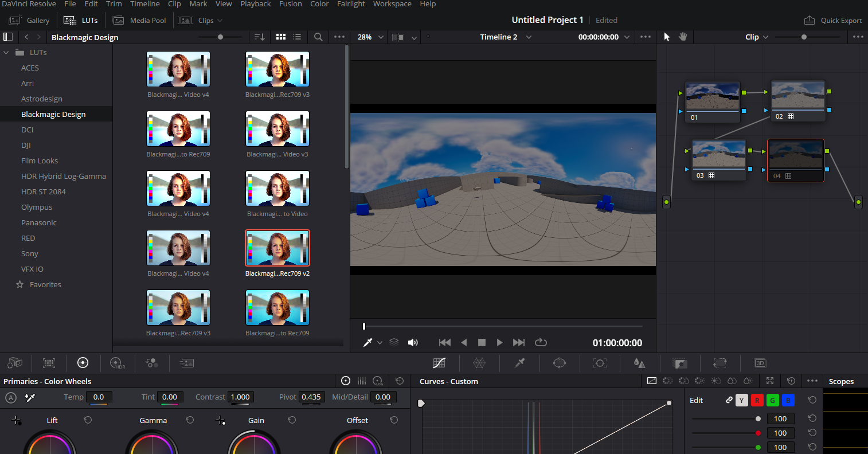
Task: Open the Clips toolbar dropdown arrow
Action: click(x=220, y=21)
